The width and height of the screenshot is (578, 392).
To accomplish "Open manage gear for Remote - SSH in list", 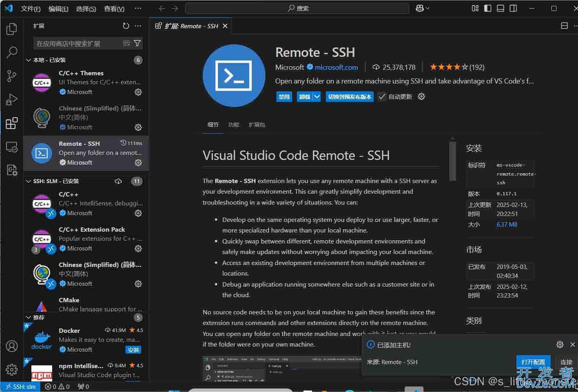I will (x=138, y=163).
